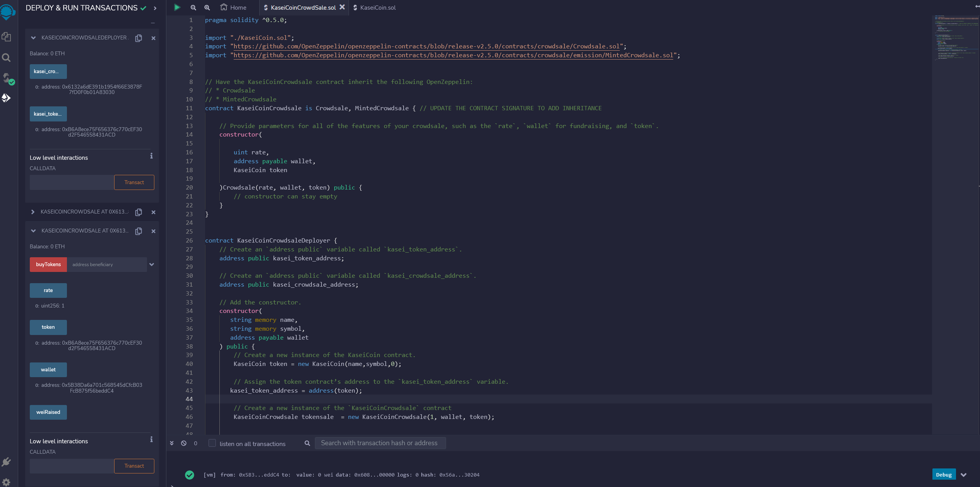
Task: Expand buyTokens parameter dropdown arrow
Action: click(152, 265)
